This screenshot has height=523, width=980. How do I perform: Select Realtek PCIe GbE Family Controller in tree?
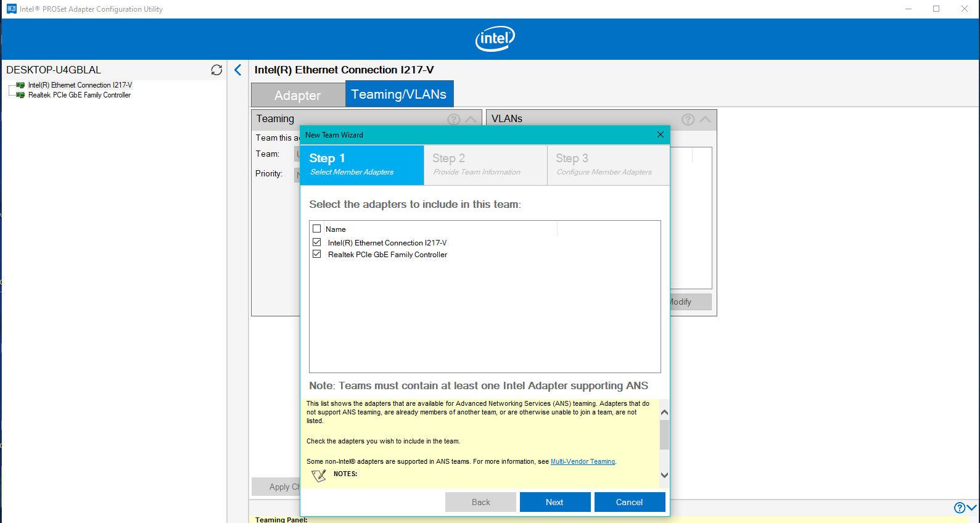coord(80,95)
